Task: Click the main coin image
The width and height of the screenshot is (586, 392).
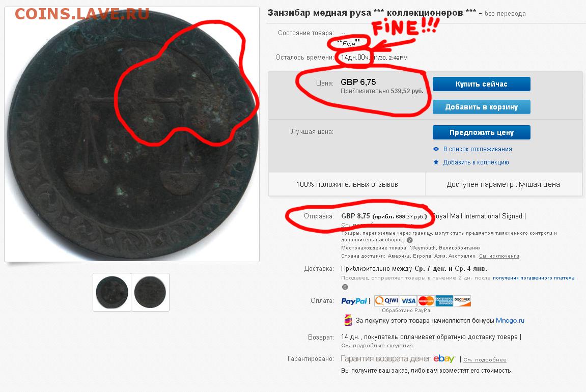Action: (x=132, y=134)
